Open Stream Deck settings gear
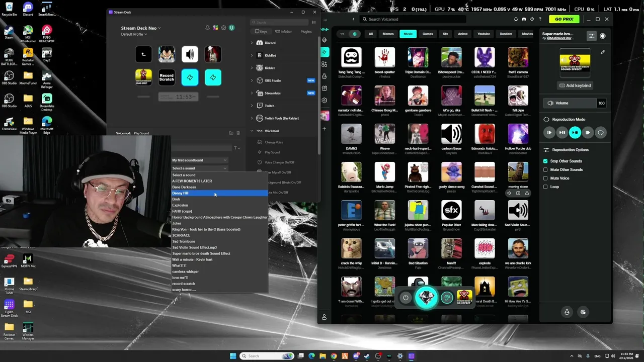This screenshot has height=362, width=644. click(223, 28)
